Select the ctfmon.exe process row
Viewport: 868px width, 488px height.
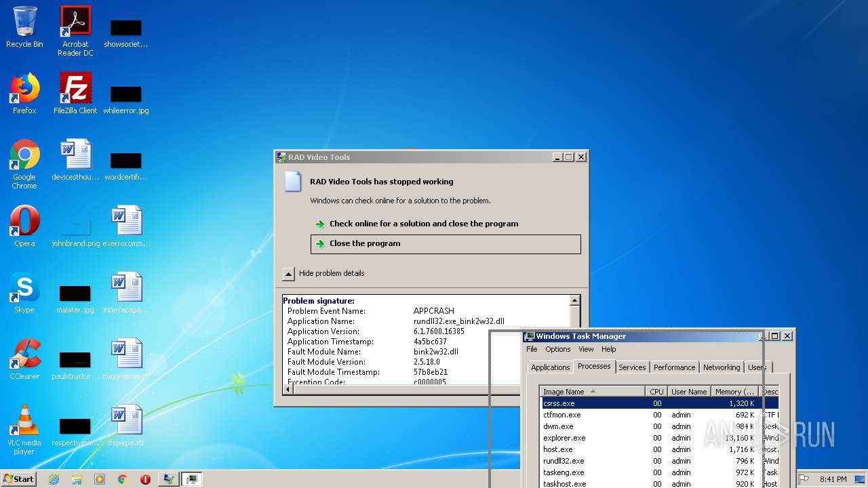659,415
